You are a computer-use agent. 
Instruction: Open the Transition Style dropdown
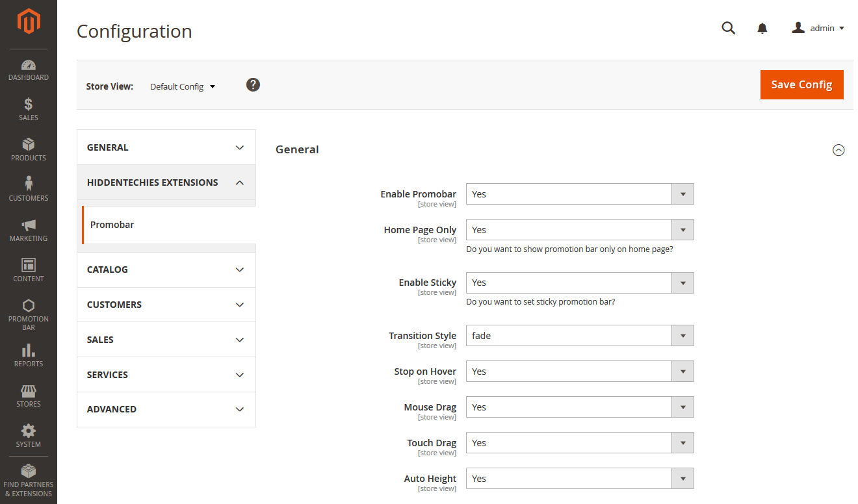click(x=579, y=336)
